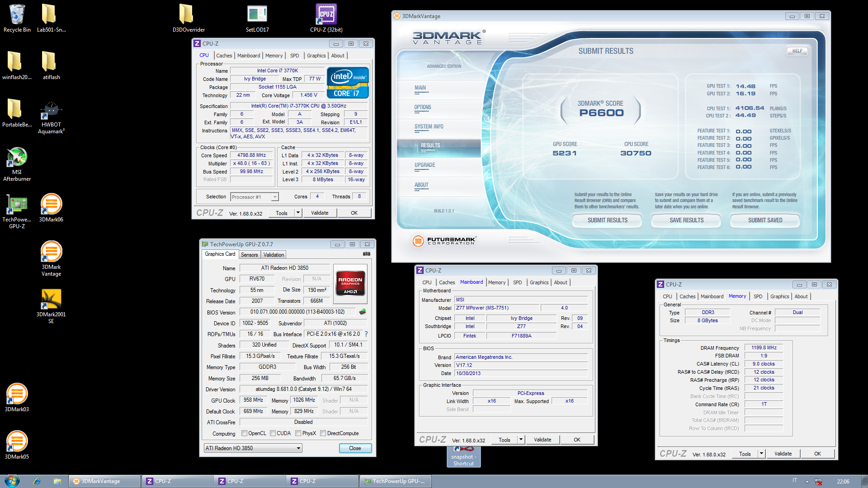Viewport: 868px width, 488px height.
Task: Expand the Tools dropdown arrow in the CPU window
Action: (x=298, y=213)
